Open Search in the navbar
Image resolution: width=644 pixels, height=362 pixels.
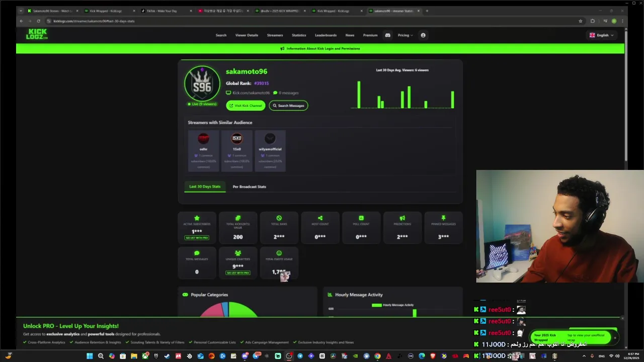tap(221, 35)
